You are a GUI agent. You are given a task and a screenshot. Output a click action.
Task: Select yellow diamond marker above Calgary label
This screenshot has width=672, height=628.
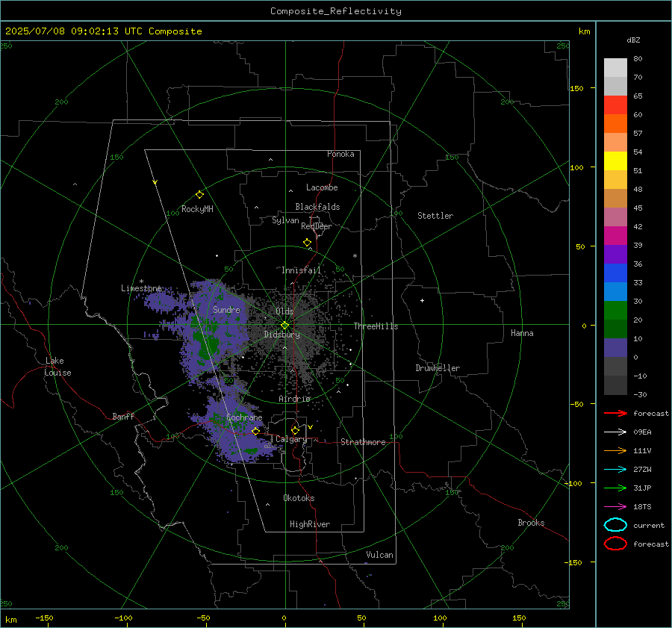click(x=295, y=430)
